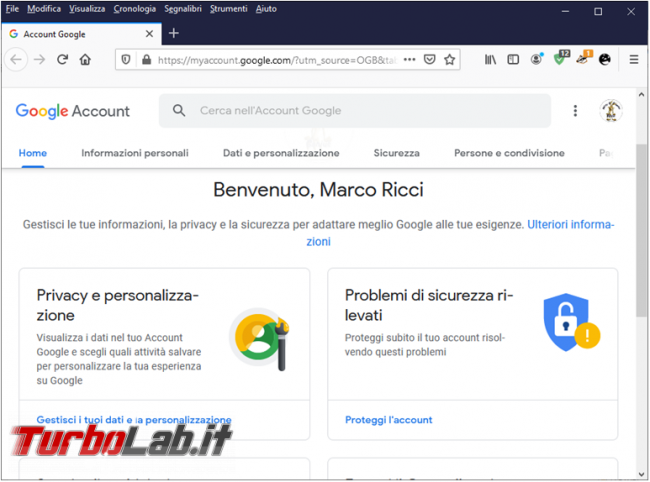The image size is (650, 482).
Task: Switch to Persone e condivisione tab
Action: coord(509,153)
